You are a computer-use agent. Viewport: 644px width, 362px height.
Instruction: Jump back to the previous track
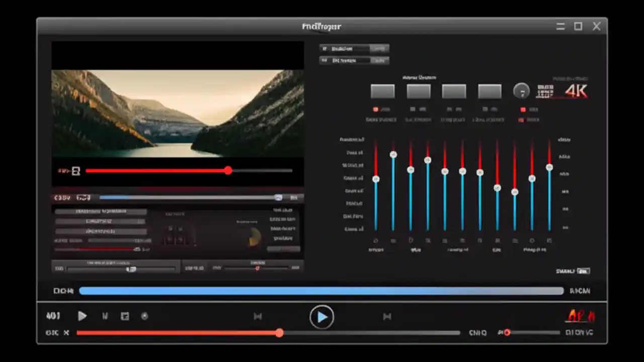pos(258,316)
